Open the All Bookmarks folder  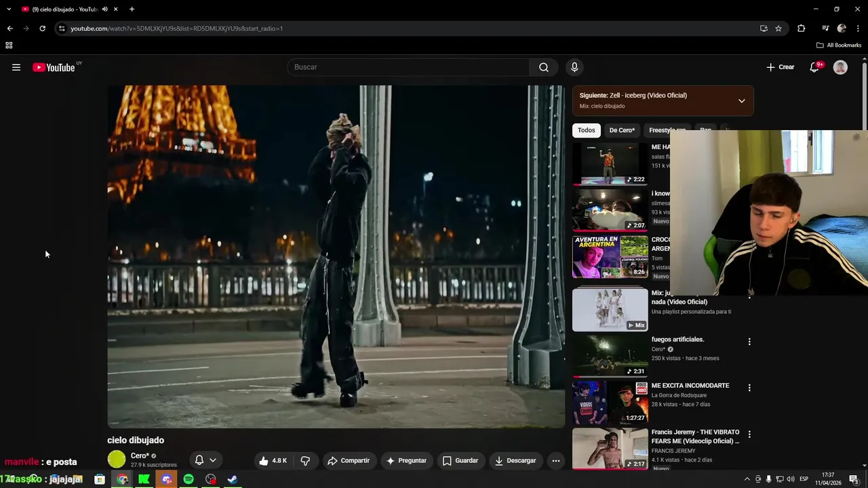pyautogui.click(x=839, y=45)
